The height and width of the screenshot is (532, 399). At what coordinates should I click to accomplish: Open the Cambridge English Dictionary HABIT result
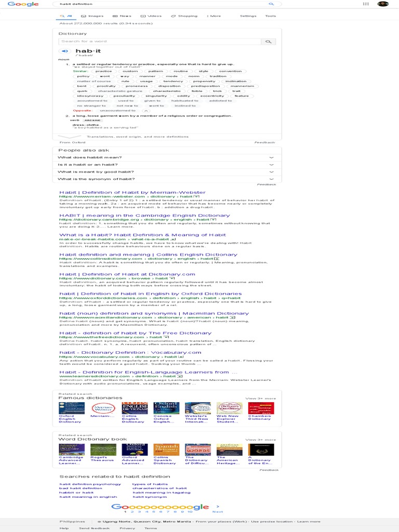pos(144,216)
